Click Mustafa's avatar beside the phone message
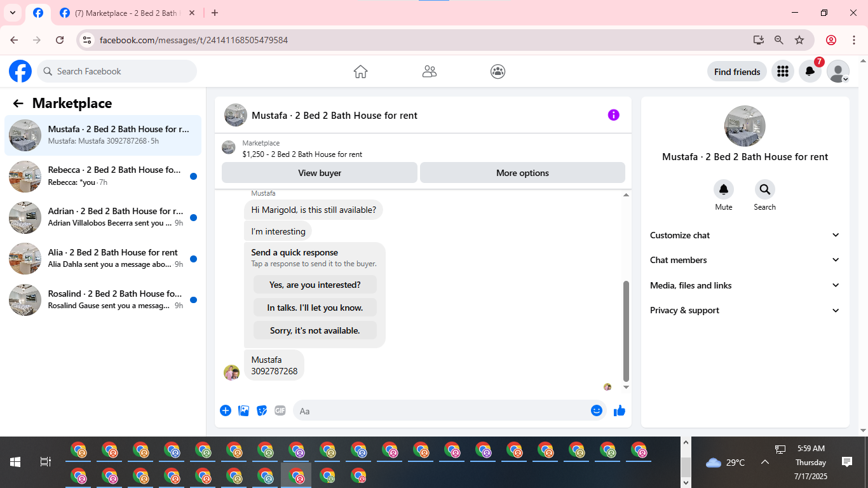868x488 pixels. (x=231, y=372)
